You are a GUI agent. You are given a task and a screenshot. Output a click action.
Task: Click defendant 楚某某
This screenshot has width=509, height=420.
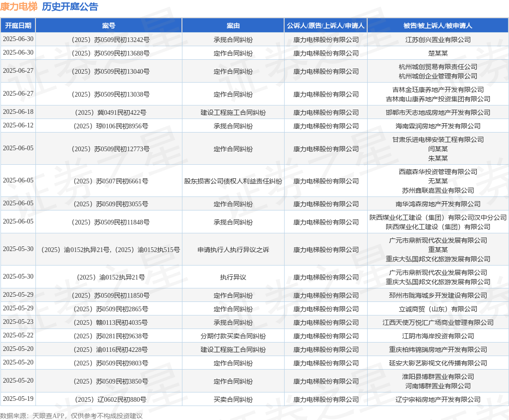point(438,53)
